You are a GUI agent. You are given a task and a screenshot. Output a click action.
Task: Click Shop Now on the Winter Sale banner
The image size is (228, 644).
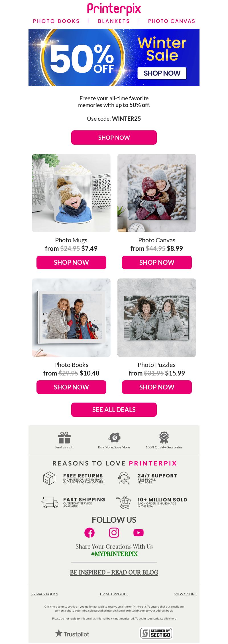[x=162, y=73]
